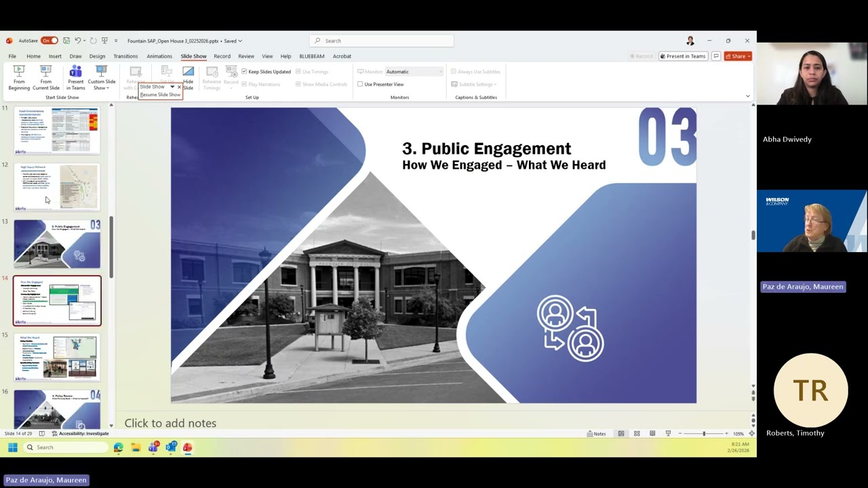868x488 pixels.
Task: Click the Hide Slide button
Action: point(188,78)
